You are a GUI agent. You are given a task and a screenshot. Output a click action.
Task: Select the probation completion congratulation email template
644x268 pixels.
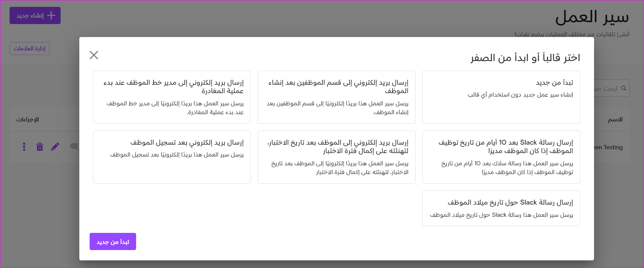coord(336,157)
